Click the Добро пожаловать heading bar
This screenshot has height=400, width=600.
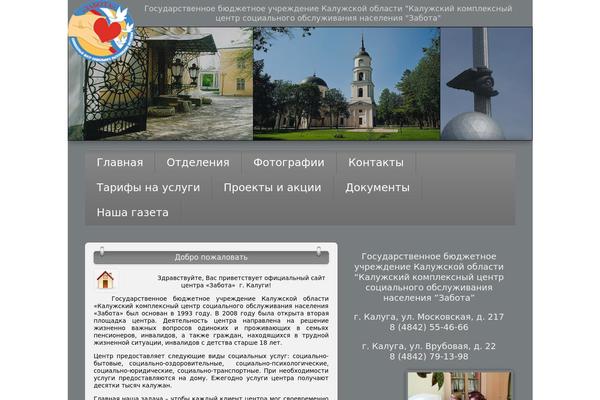click(211, 257)
